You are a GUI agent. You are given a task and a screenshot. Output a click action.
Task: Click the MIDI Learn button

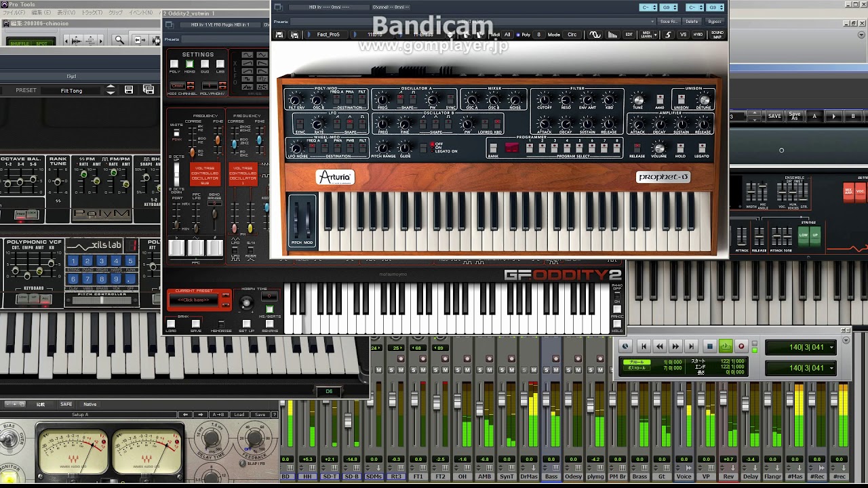pyautogui.click(x=646, y=35)
